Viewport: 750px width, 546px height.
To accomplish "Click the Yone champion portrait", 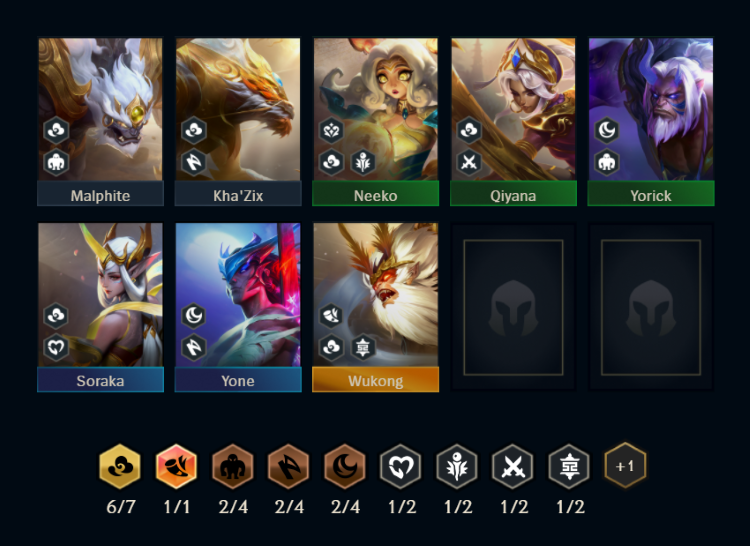I will (x=238, y=295).
